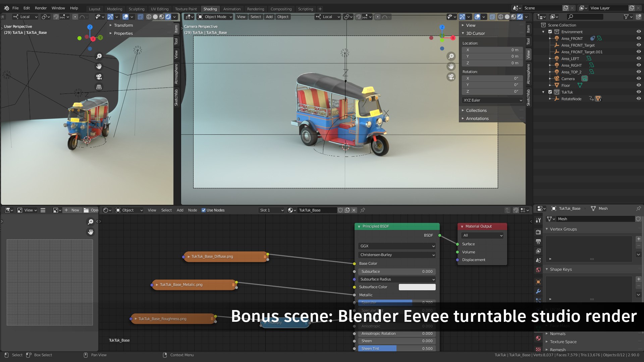Open the Scene properties tab icon
The width and height of the screenshot is (644, 362).
click(x=538, y=260)
